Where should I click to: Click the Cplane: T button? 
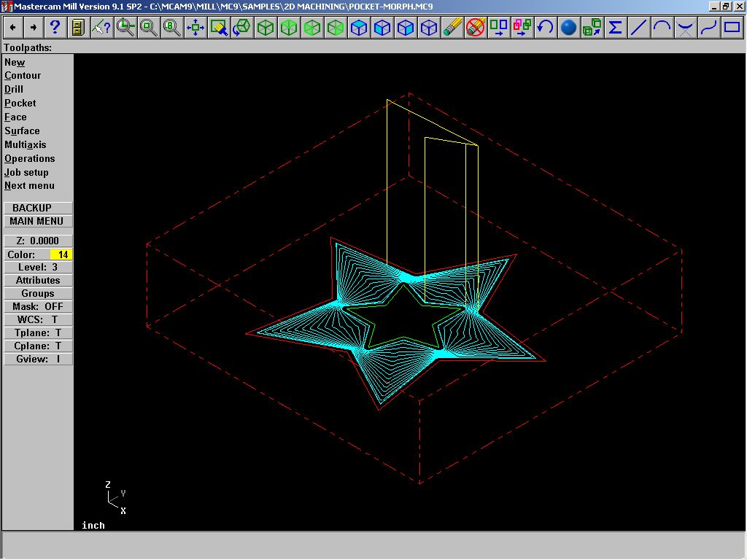click(x=38, y=346)
